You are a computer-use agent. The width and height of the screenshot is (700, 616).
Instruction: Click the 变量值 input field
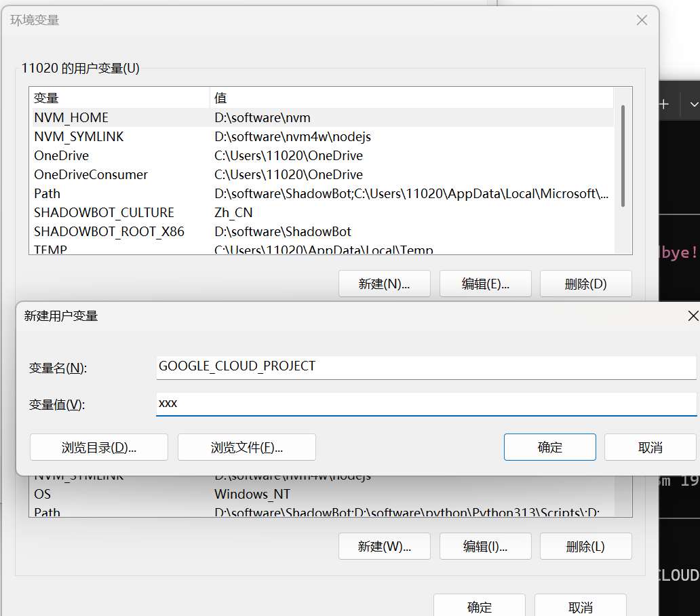pyautogui.click(x=427, y=404)
